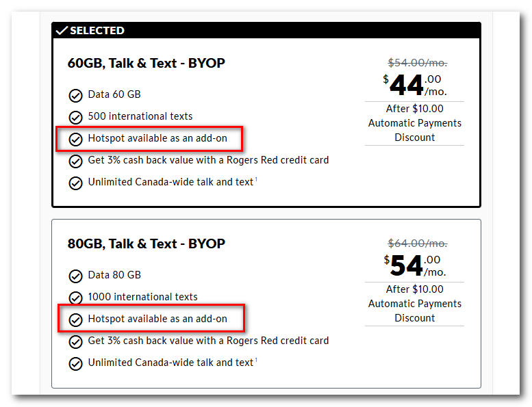Click the checkmark icon beside Data 60 GB

[75, 96]
